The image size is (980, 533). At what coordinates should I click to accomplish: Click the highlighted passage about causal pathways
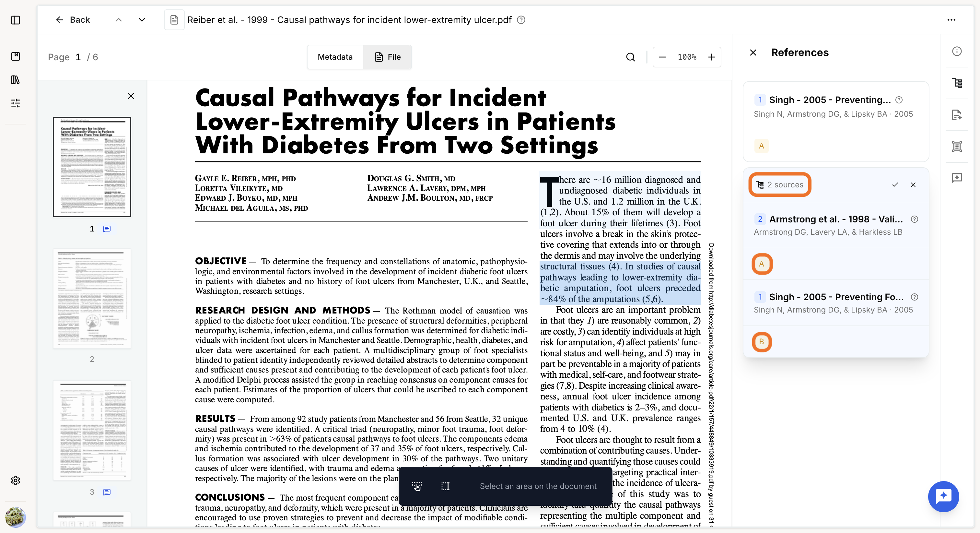click(620, 282)
